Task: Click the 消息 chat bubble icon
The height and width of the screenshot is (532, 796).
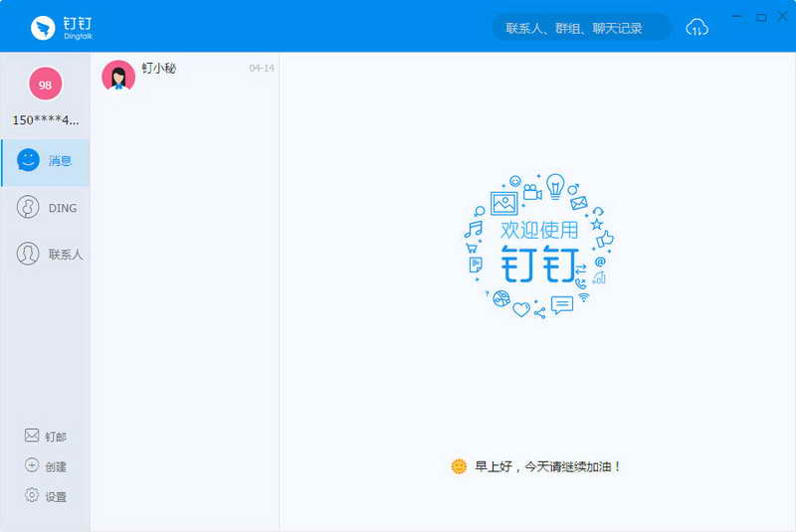Action: [28, 160]
